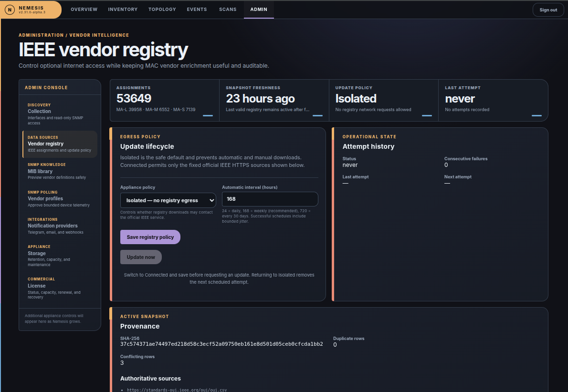Open SNMP polling Vendor profiles
This screenshot has width=568, height=392.
60,199
